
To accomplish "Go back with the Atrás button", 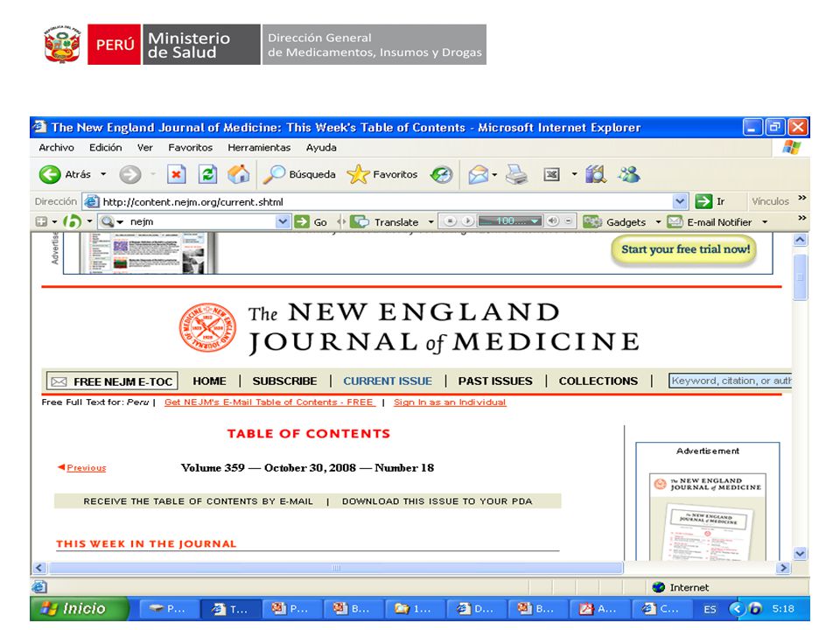I will coord(65,175).
